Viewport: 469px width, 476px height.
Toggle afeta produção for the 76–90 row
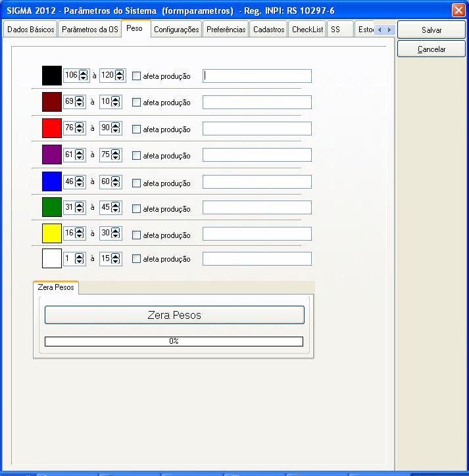[x=136, y=129]
